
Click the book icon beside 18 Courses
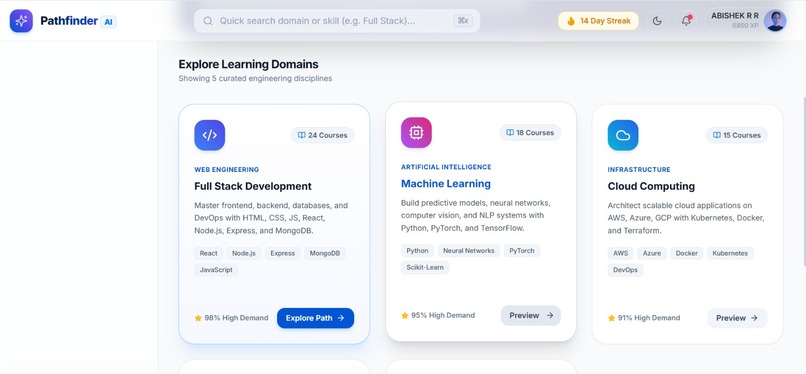[509, 133]
